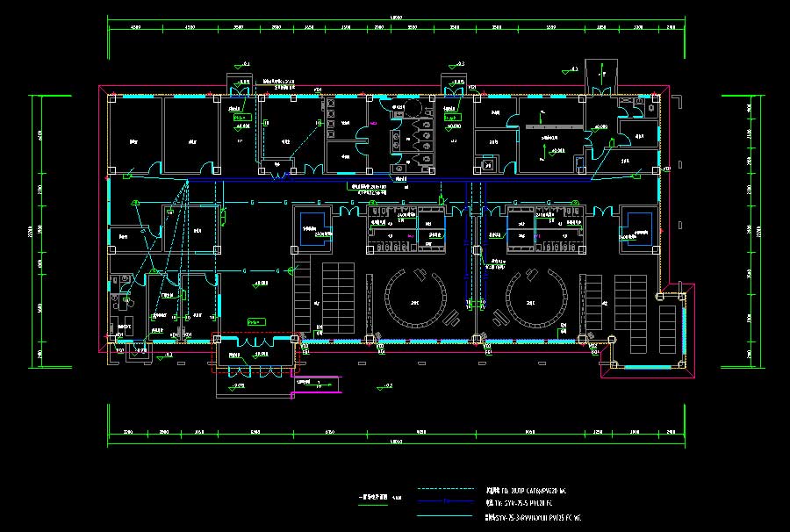Click the bottom legend cable specification text
Image resolution: width=790 pixels, height=532 pixels.
pos(525,518)
